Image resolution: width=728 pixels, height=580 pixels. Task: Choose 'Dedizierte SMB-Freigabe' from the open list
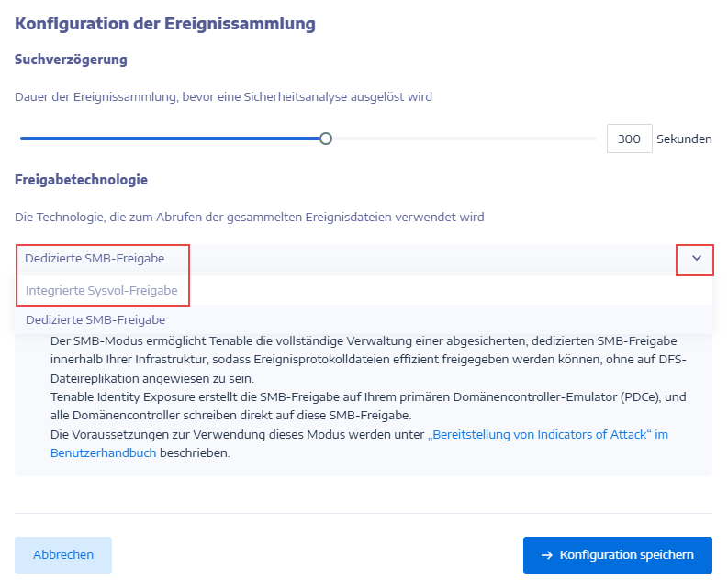pos(95,320)
